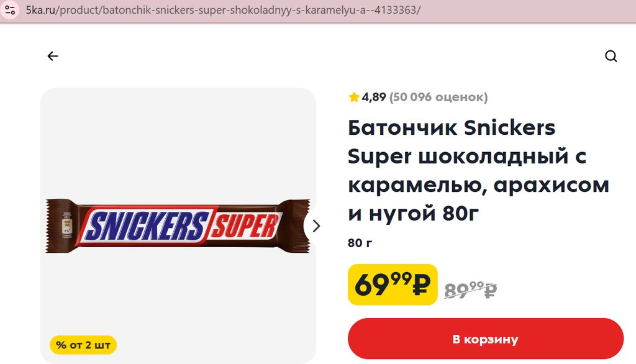Screen dimensions: 636x364
Task: Click the 4,89 rating value
Action: coord(373,98)
